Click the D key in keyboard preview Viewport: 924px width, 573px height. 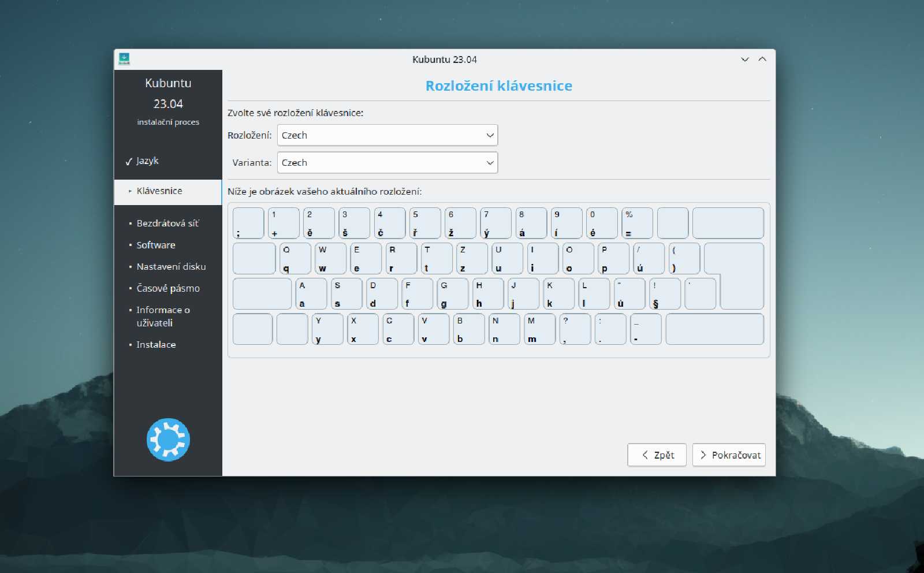382,293
